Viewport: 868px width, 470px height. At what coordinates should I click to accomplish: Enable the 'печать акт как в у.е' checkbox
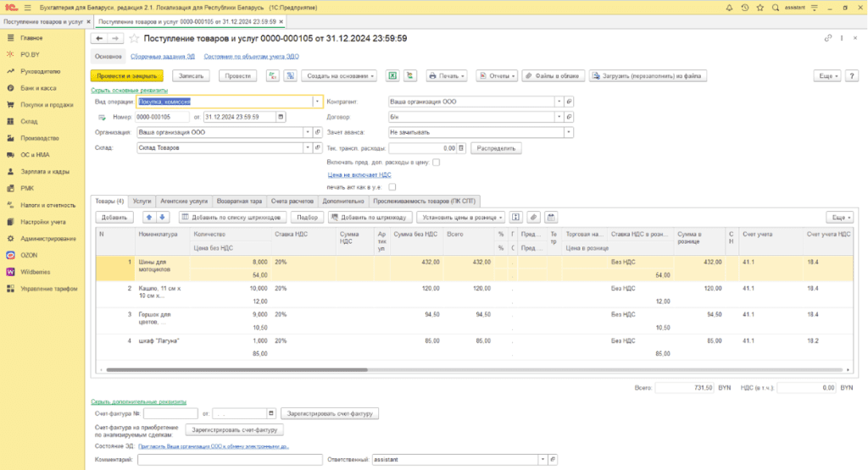click(392, 186)
